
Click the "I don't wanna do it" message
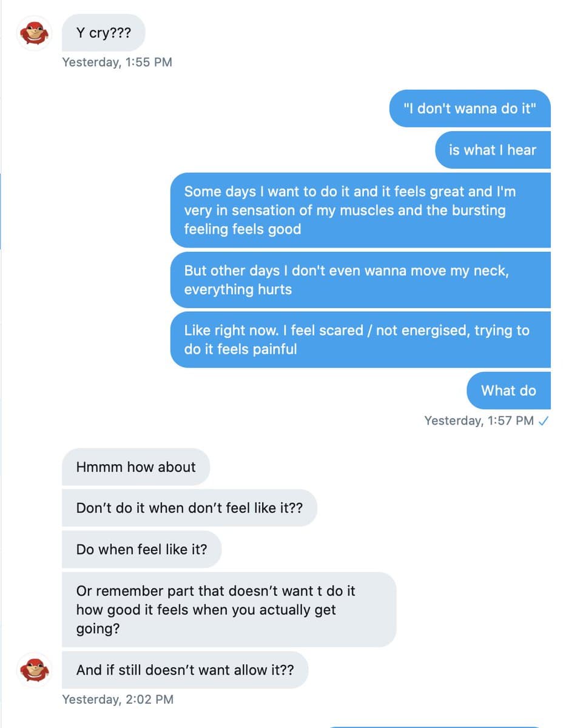pyautogui.click(x=470, y=109)
